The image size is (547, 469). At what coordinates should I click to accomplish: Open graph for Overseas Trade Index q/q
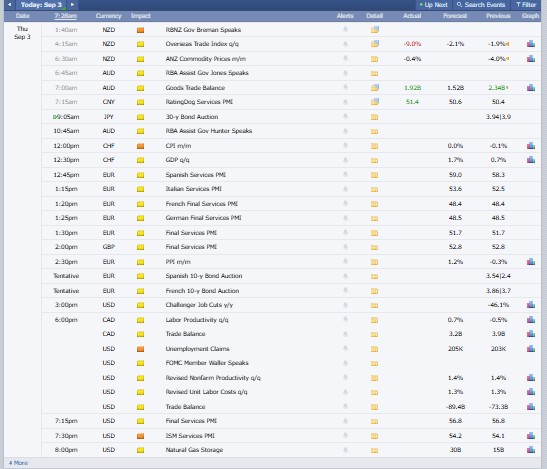[x=531, y=44]
